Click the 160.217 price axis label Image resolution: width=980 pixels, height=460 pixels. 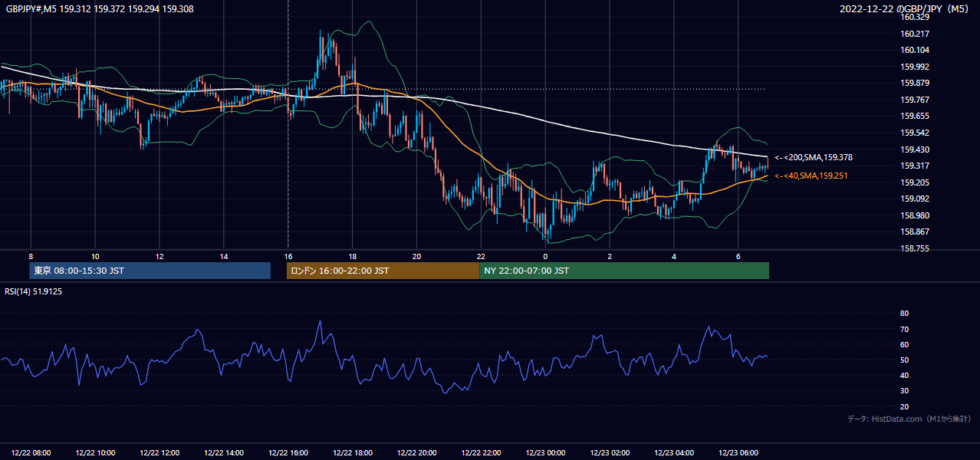point(915,34)
